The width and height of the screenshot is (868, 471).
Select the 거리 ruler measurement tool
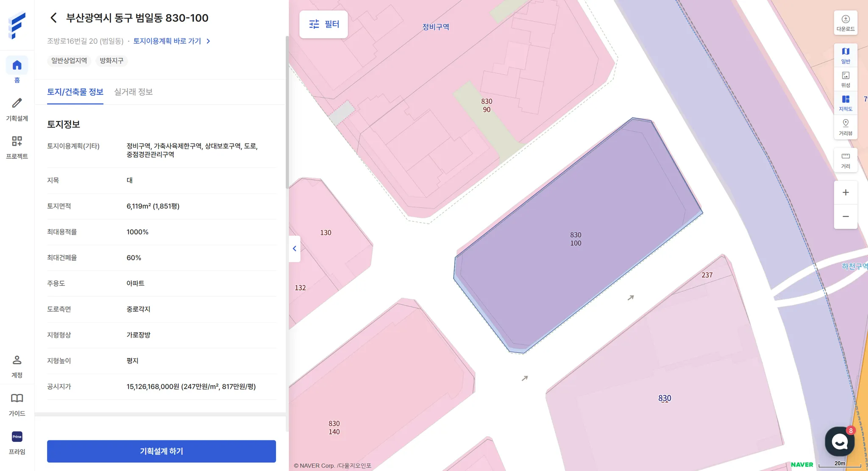point(845,160)
